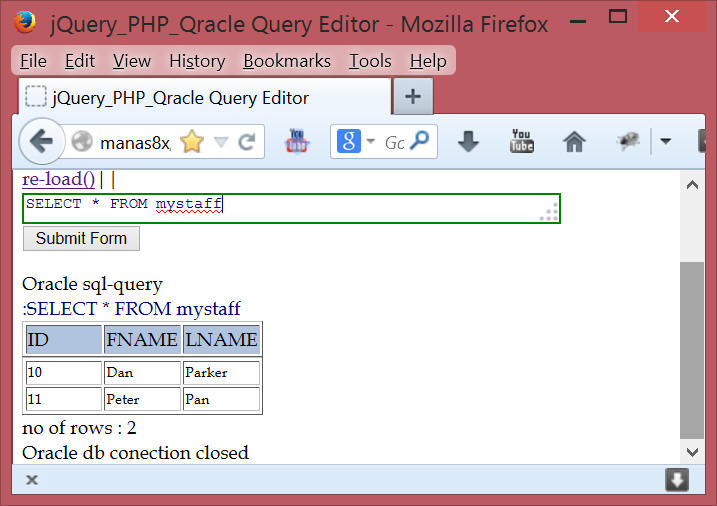
Task: Bookmark this page with the star icon
Action: pyautogui.click(x=191, y=142)
